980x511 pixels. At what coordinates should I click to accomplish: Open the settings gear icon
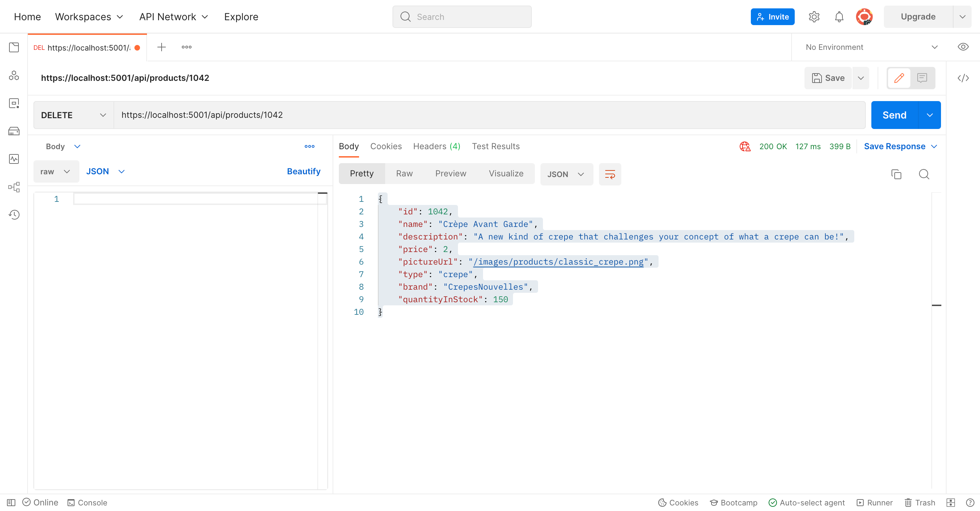(x=814, y=17)
